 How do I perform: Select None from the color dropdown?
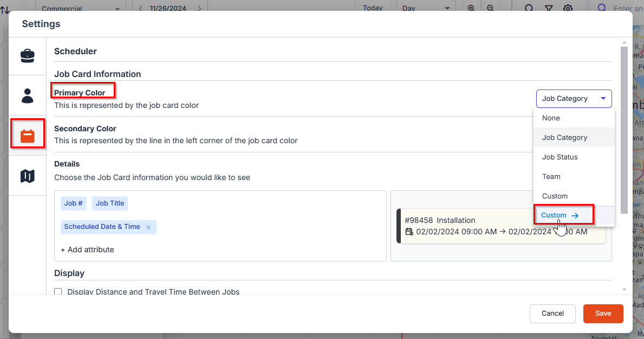pyautogui.click(x=574, y=118)
